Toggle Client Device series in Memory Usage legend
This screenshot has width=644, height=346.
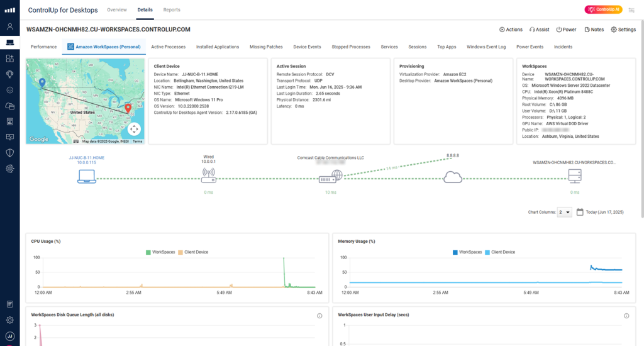click(x=500, y=252)
